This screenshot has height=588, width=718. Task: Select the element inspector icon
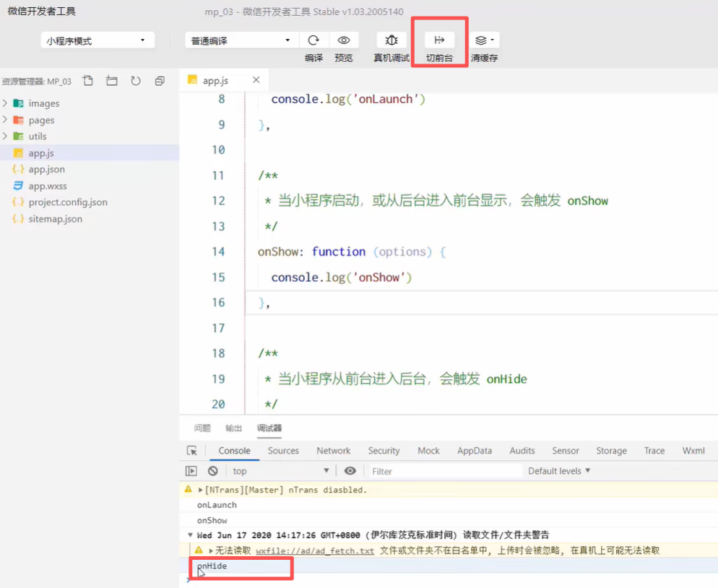point(192,451)
